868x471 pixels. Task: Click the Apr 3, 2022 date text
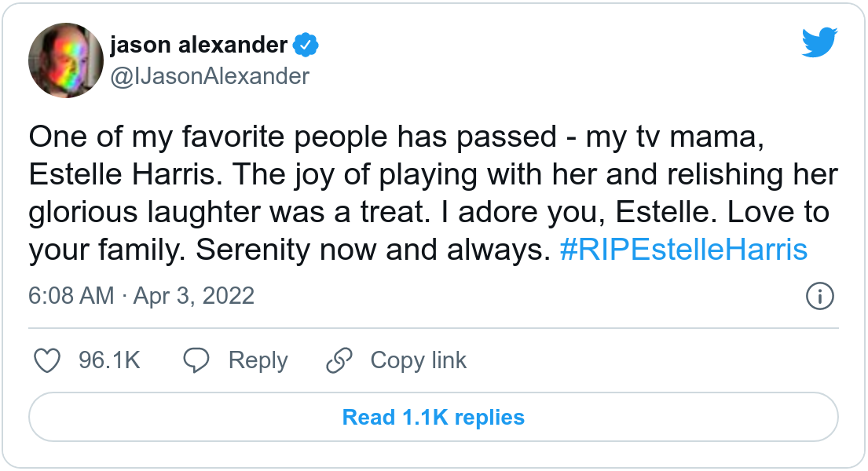pos(193,296)
